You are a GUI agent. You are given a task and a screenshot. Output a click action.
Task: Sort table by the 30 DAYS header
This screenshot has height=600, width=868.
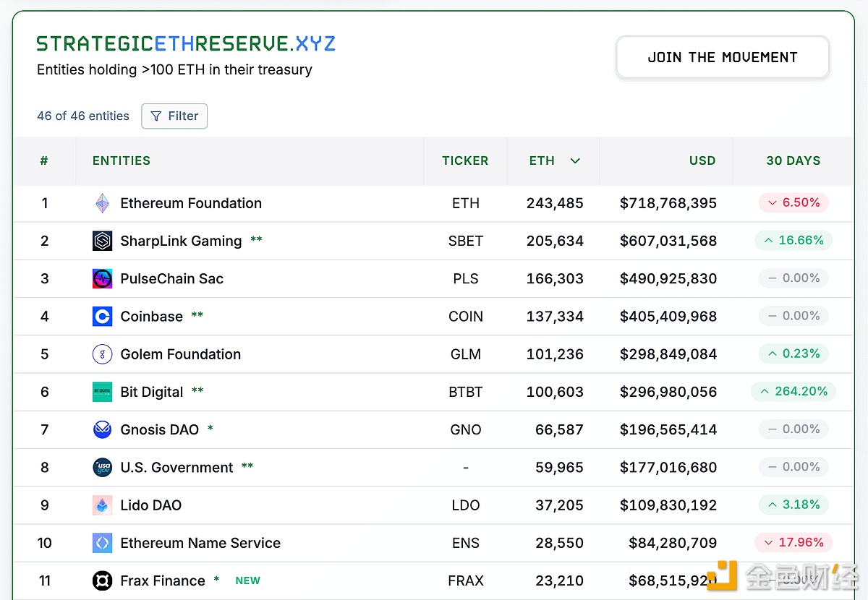(x=793, y=160)
